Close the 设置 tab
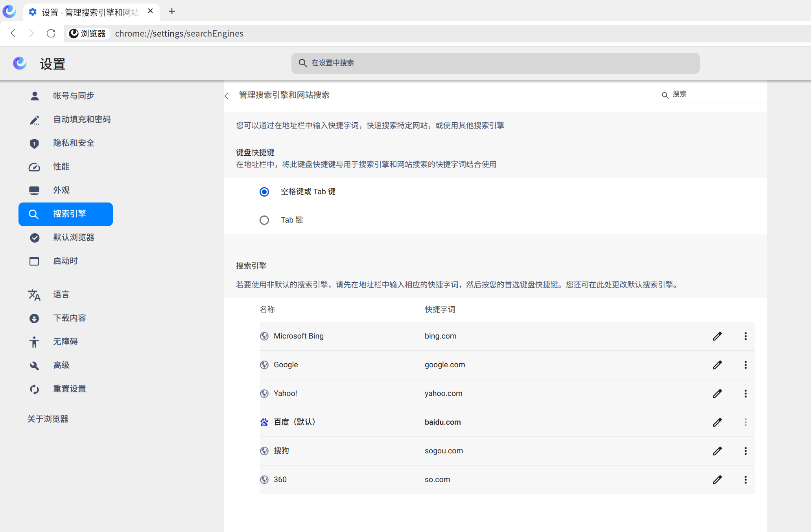This screenshot has width=811, height=532. click(x=150, y=11)
